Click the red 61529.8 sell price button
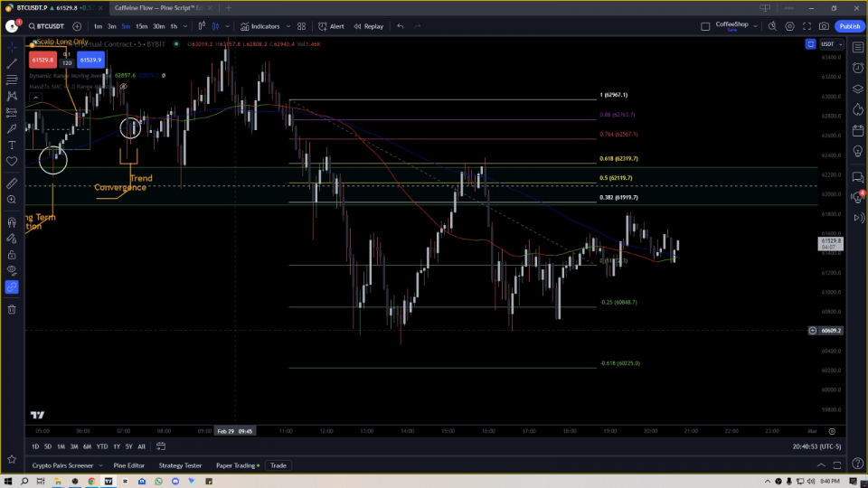The width and height of the screenshot is (868, 488). pyautogui.click(x=42, y=60)
